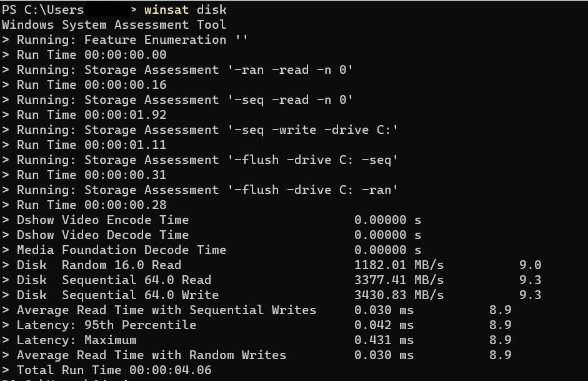Click the 'Windows System Assessment Tool' heading line

point(114,24)
